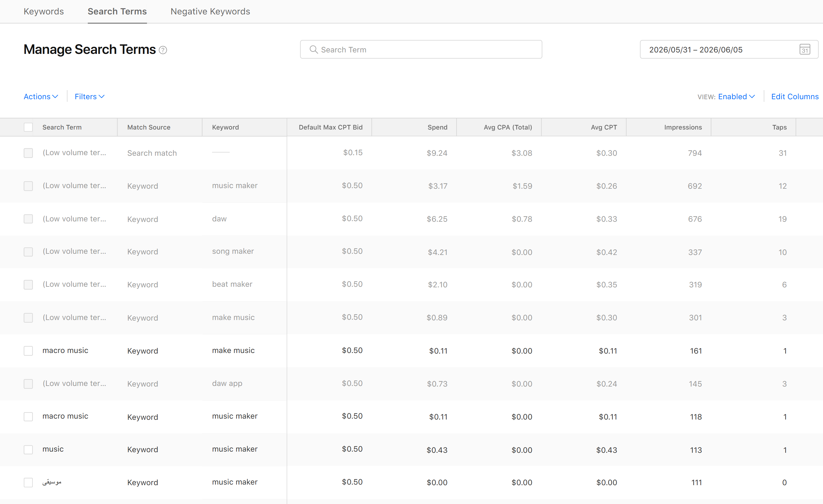Sort by the Avg CPT column header

[x=604, y=127]
